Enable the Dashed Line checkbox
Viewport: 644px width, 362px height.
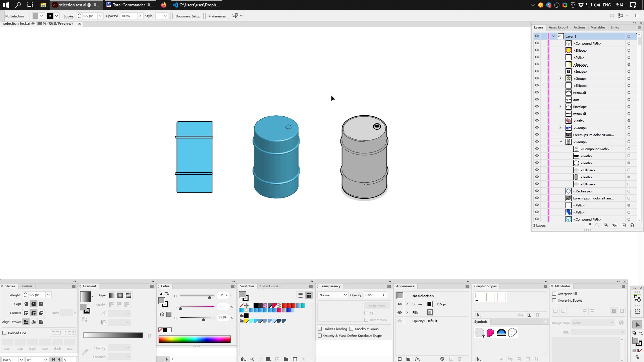point(5,333)
